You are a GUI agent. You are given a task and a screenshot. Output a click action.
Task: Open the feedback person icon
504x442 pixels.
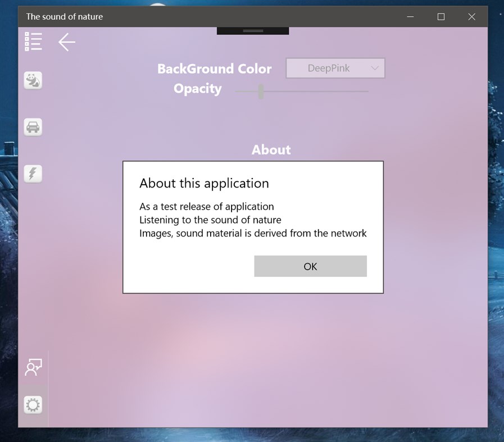point(33,367)
